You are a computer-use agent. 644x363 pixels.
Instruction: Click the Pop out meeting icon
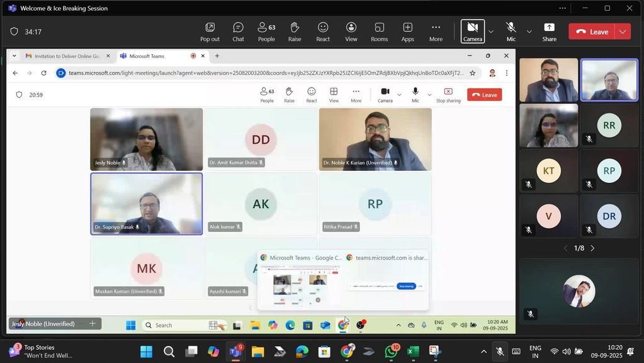[210, 31]
